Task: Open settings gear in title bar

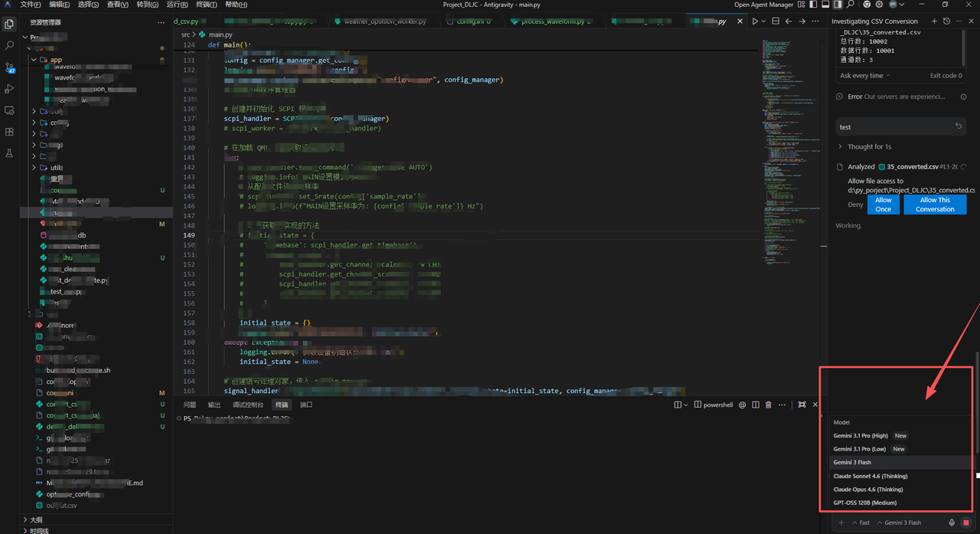Action: [x=878, y=5]
